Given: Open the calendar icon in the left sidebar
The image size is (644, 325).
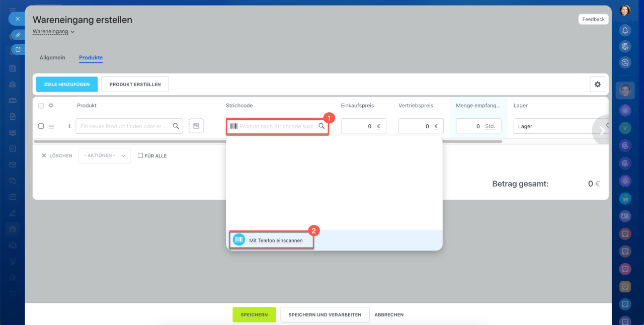Looking at the screenshot, I should click(x=13, y=197).
